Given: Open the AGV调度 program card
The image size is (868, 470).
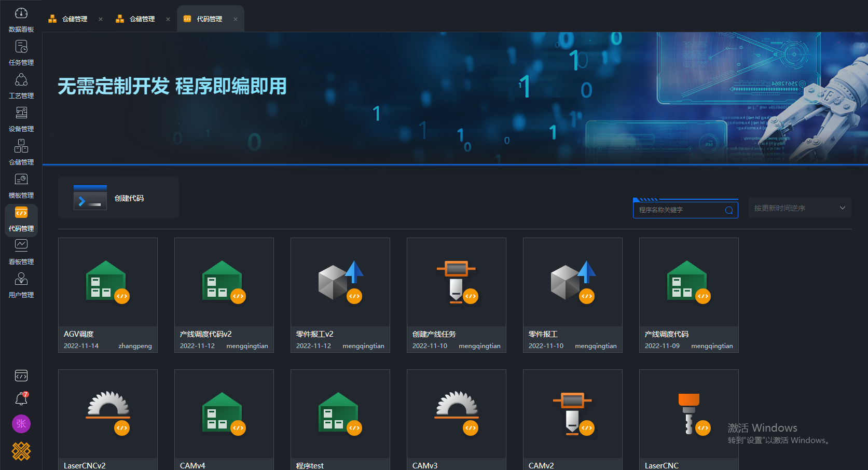Looking at the screenshot, I should [108, 295].
